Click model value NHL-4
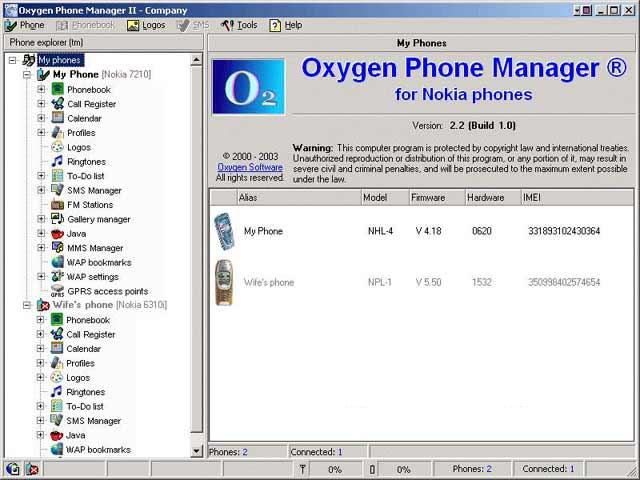The width and height of the screenshot is (640, 480). pos(380,231)
